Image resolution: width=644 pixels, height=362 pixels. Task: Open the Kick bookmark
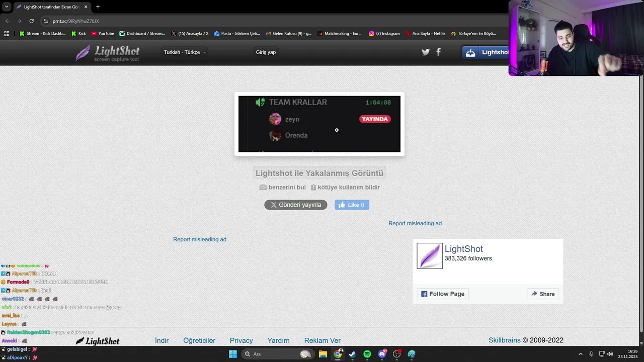pos(78,34)
